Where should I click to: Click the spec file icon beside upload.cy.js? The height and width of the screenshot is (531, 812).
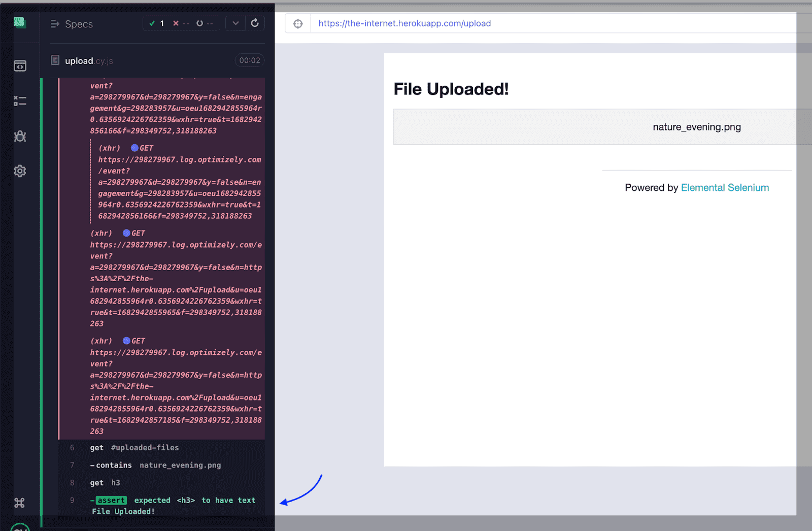(x=55, y=60)
